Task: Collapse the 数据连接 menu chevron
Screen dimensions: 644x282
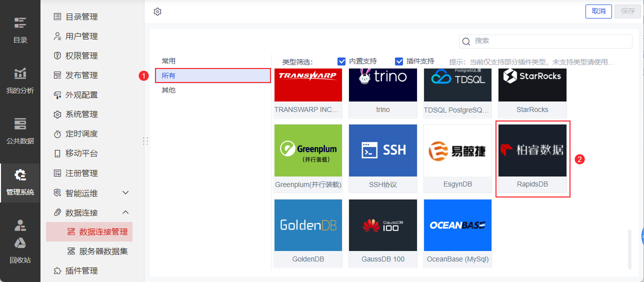Action: coord(125,212)
